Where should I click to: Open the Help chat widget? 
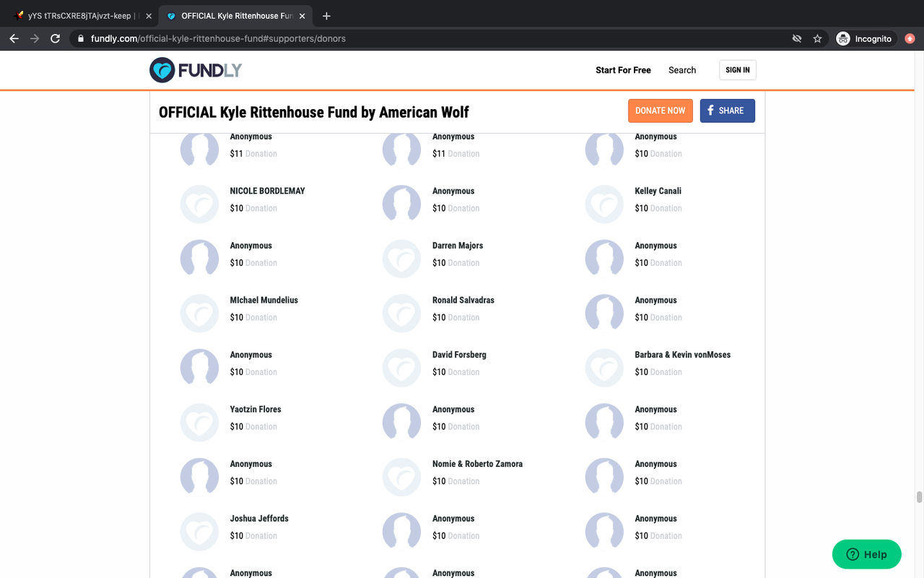pyautogui.click(x=867, y=554)
